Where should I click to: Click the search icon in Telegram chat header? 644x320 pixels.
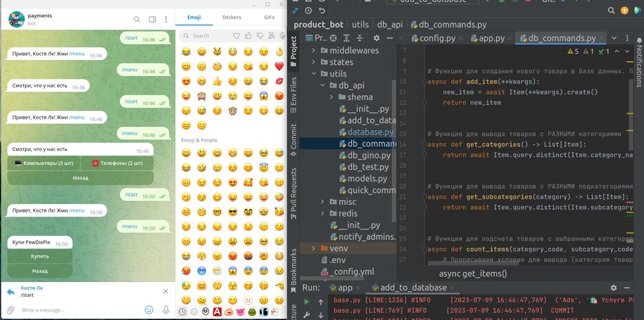tap(137, 19)
